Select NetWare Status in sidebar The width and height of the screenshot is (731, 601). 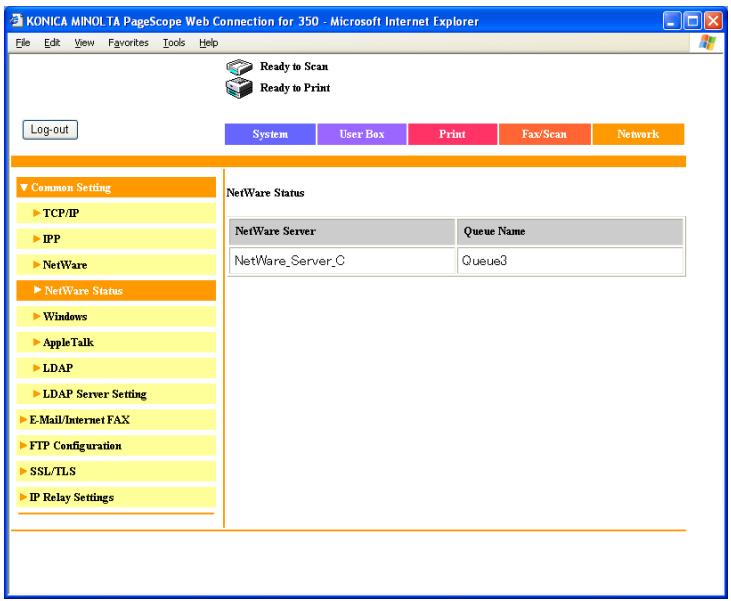116,290
